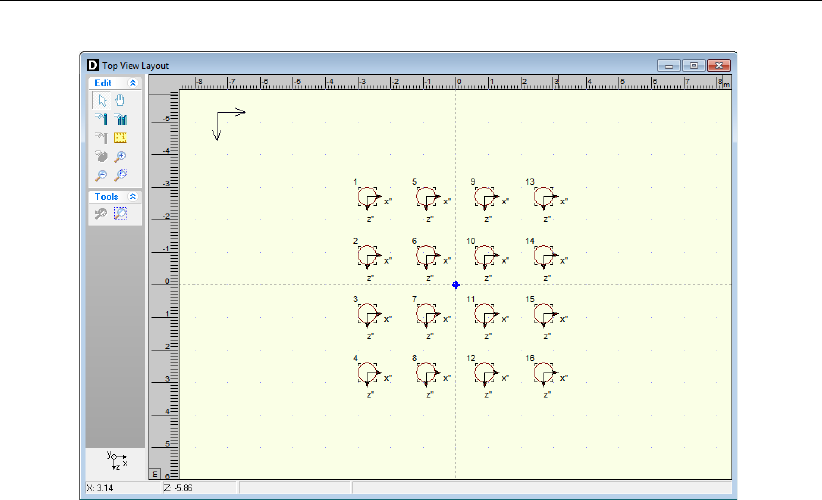This screenshot has height=500, width=822.
Task: Select layout element number 8
Action: click(x=427, y=374)
